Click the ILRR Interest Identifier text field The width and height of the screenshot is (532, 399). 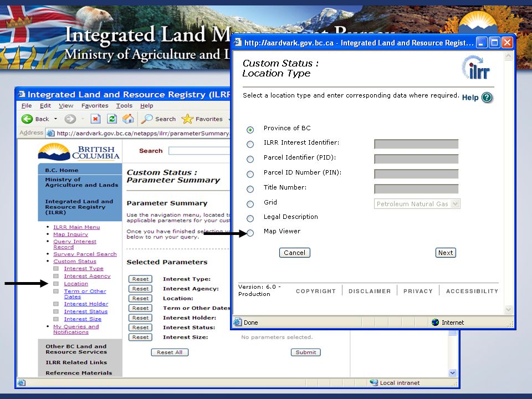tap(416, 144)
